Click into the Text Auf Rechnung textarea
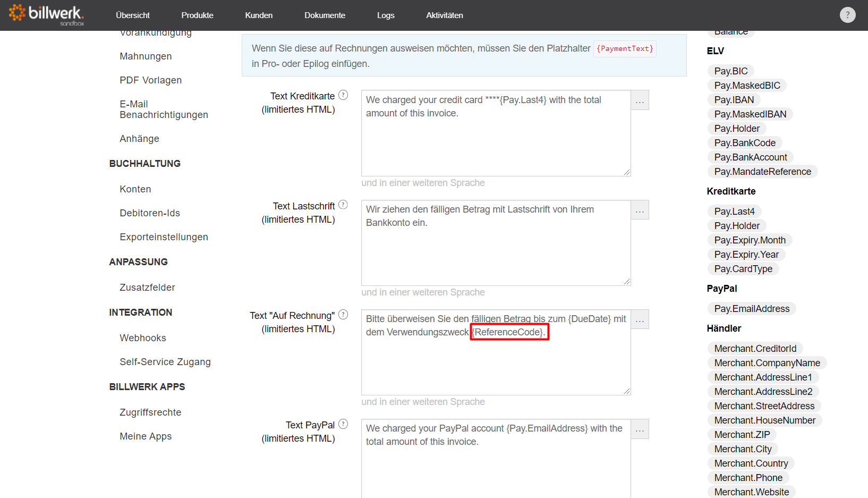868x498 pixels. point(496,352)
